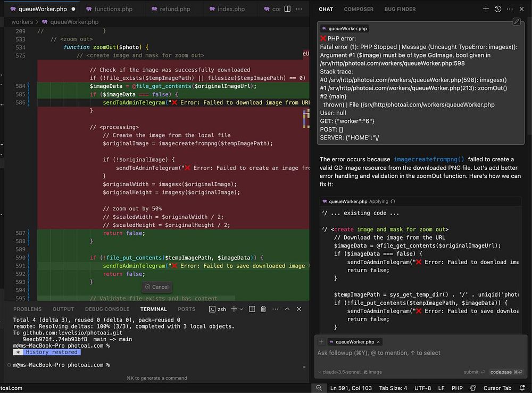
Task: Open new terminal launch profile dropdown arrow
Action: pyautogui.click(x=240, y=309)
